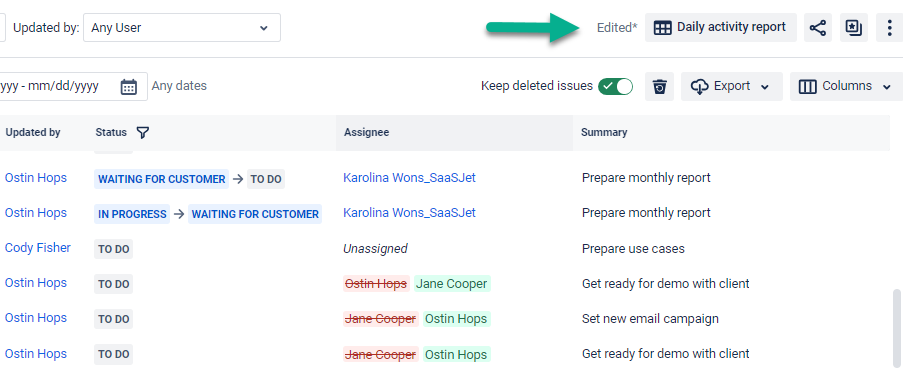The width and height of the screenshot is (903, 372).
Task: Click the share icon button
Action: pos(818,28)
